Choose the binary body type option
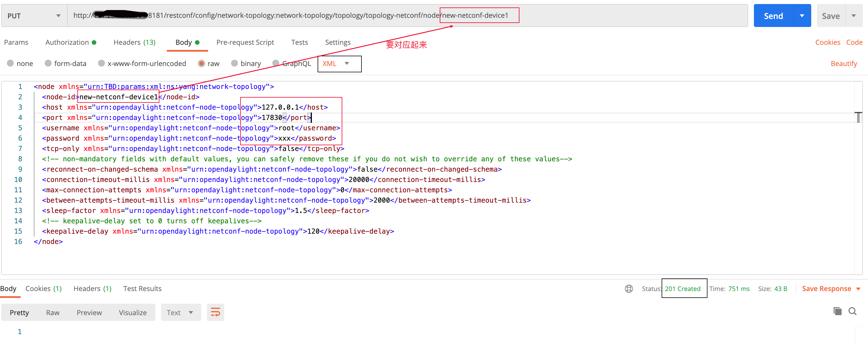Image resolution: width=868 pixels, height=345 pixels. pos(234,63)
